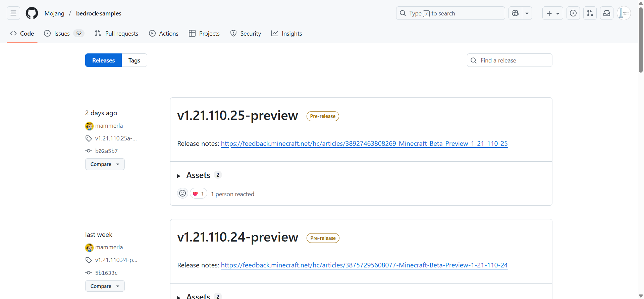Click tag icon beside v1.21.110.24-p

pos(89,260)
